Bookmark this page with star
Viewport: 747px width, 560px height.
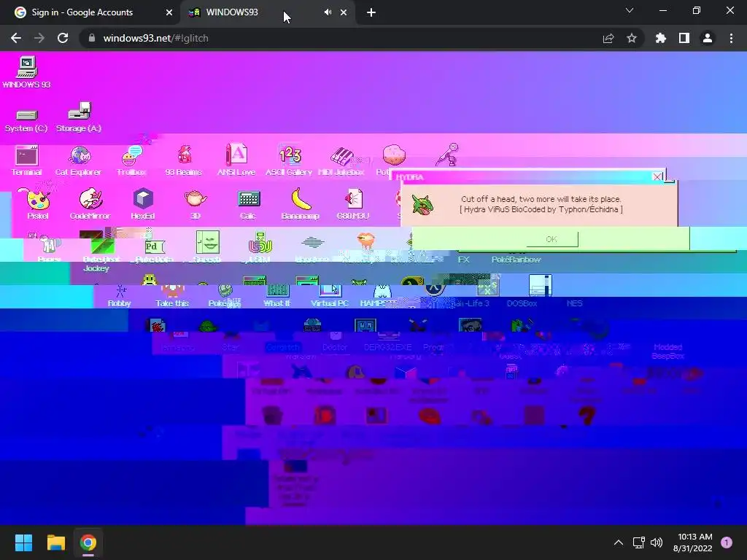tap(632, 38)
